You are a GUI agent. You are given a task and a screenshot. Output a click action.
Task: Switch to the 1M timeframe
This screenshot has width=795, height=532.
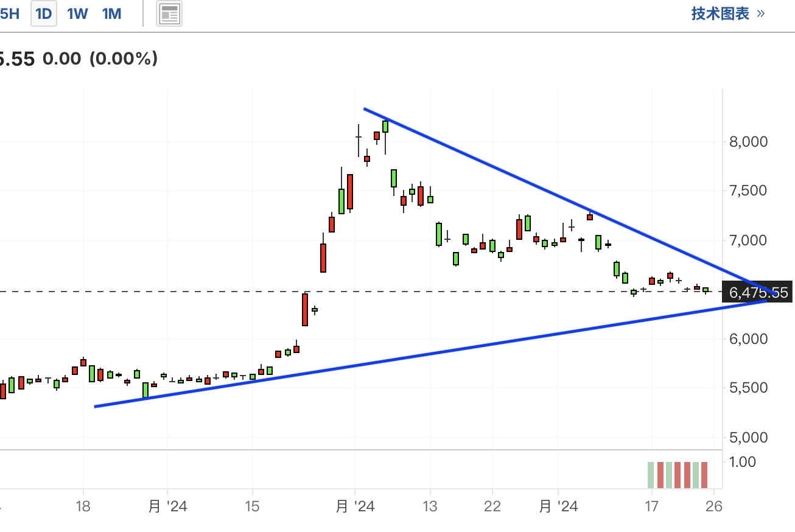click(111, 13)
